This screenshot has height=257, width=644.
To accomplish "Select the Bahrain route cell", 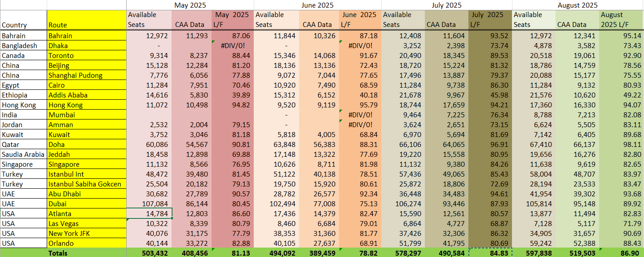I will click(87, 35).
